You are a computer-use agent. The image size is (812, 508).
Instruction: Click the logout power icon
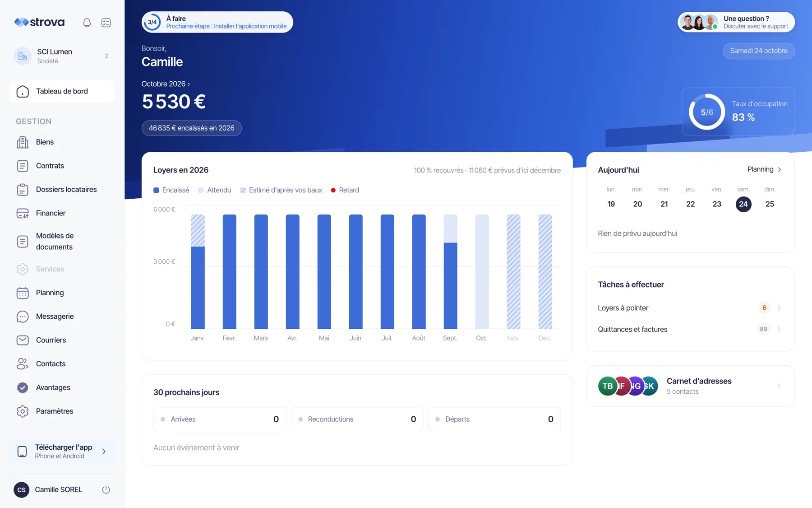click(106, 489)
